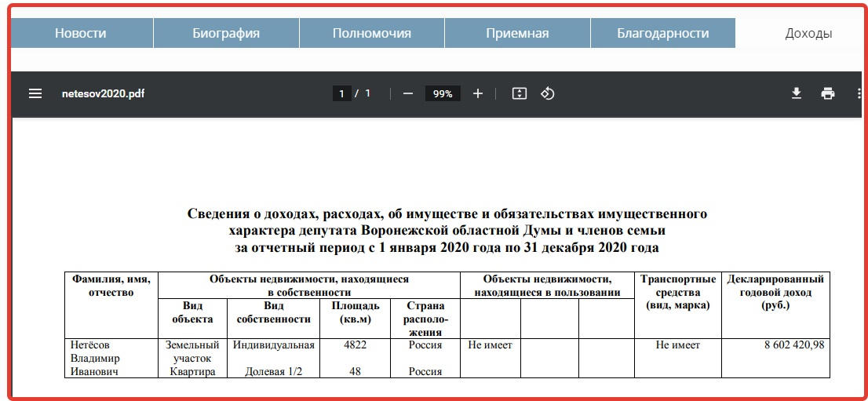Click the Не имеет in property-in-use column

490,345
